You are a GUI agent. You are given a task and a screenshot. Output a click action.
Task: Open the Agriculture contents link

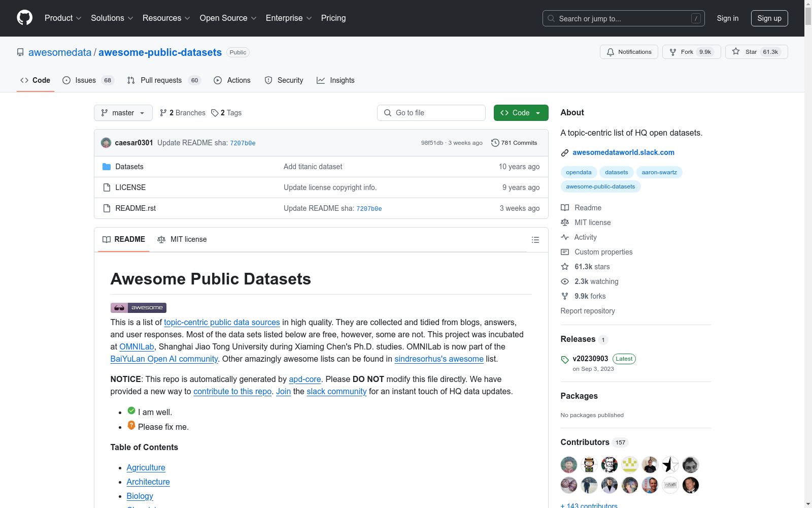pos(146,467)
